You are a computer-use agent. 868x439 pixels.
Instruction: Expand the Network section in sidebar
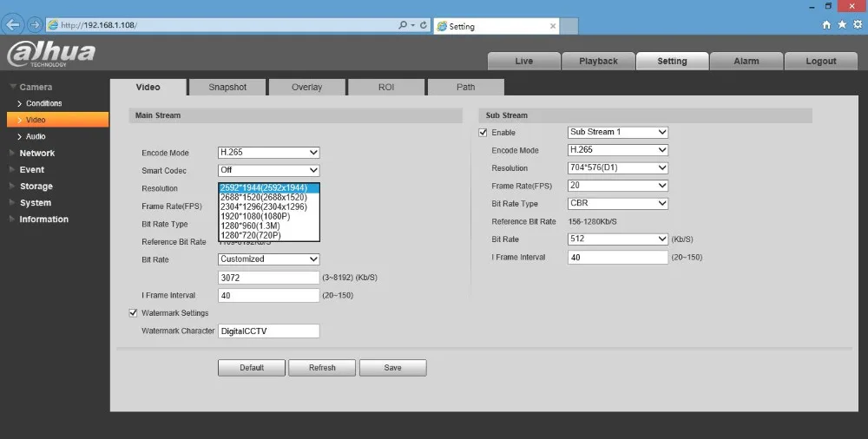pyautogui.click(x=37, y=154)
